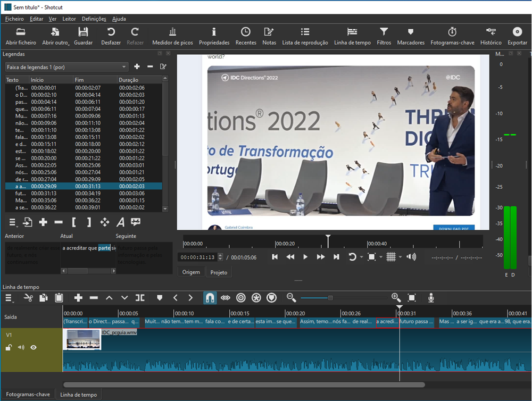Screen dimensions: 532x401
Task: Open the Medidor de picos panel
Action: tap(172, 36)
